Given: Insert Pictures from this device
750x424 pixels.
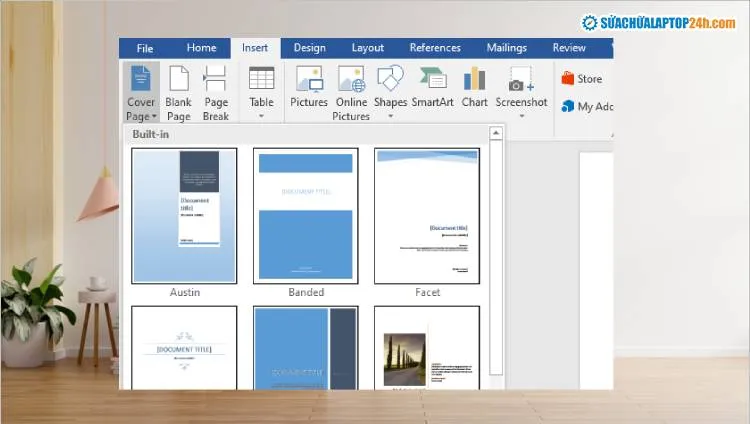Looking at the screenshot, I should [x=309, y=87].
